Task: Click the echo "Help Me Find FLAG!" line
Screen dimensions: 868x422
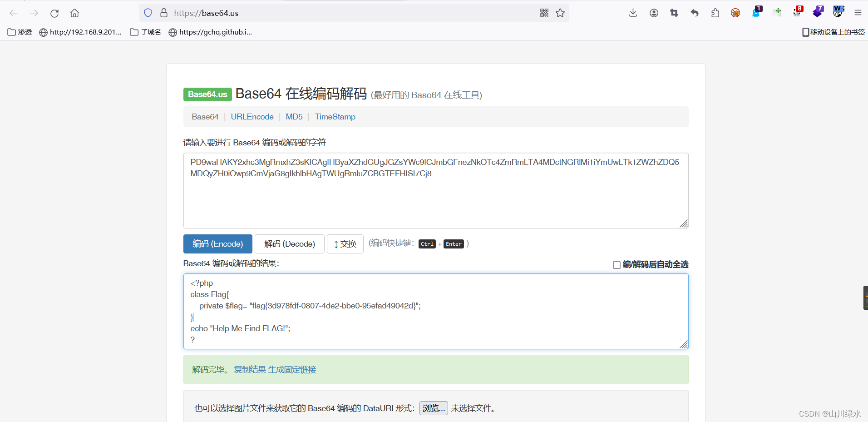Action: (x=240, y=328)
